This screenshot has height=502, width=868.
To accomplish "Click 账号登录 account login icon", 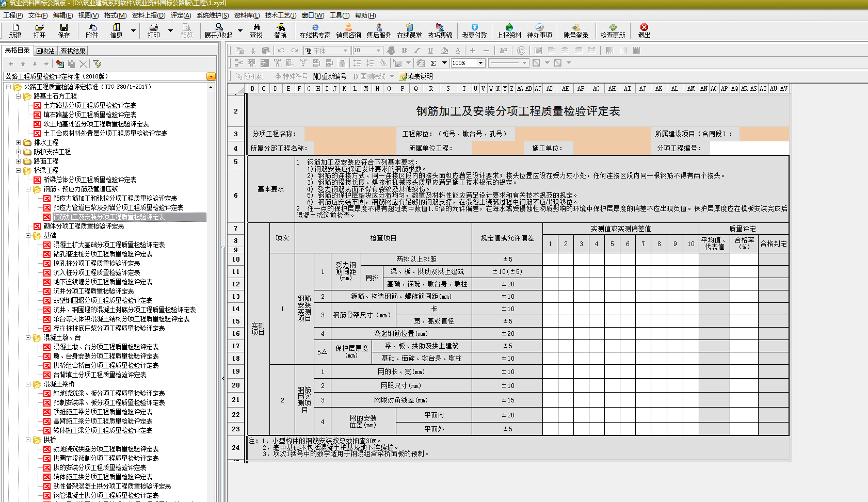I will click(x=576, y=31).
